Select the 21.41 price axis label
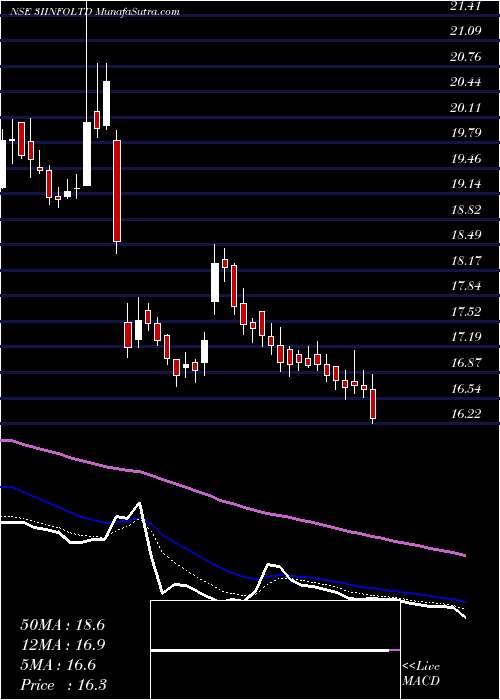This screenshot has width=500, height=700. [x=468, y=6]
